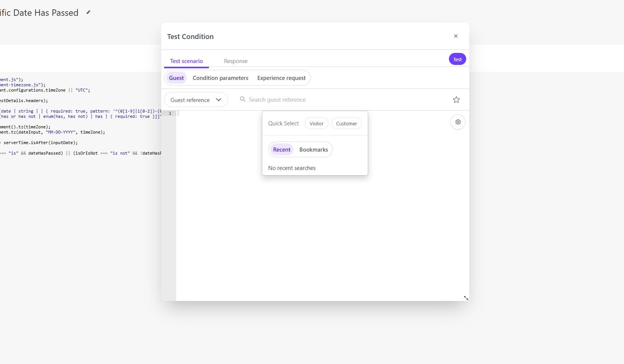This screenshot has width=624, height=364.
Task: Show Recent searches
Action: tap(282, 150)
